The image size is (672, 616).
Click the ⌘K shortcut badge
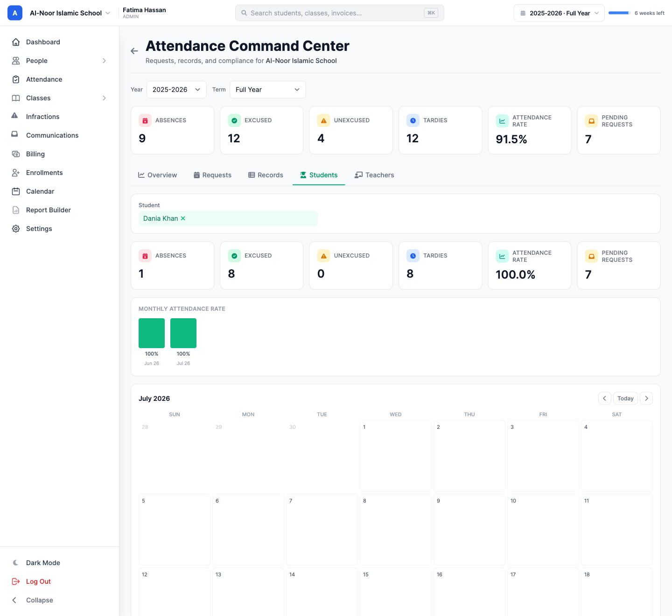click(x=431, y=13)
